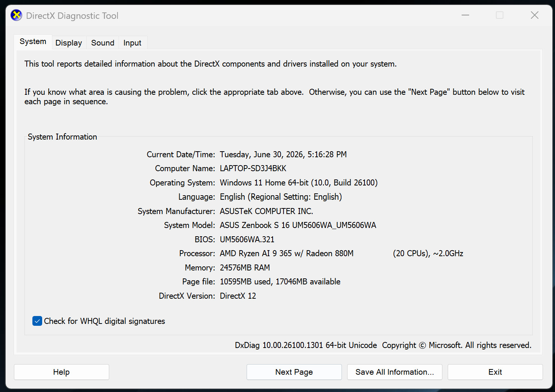Image resolution: width=555 pixels, height=392 pixels.
Task: Open the Sound tab
Action: (103, 43)
